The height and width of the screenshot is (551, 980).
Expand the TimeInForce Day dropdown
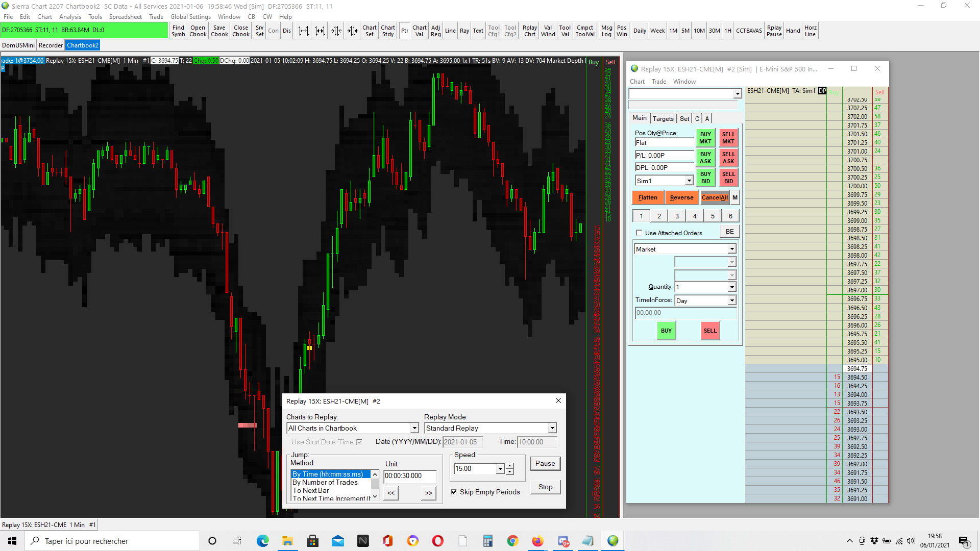(x=731, y=301)
